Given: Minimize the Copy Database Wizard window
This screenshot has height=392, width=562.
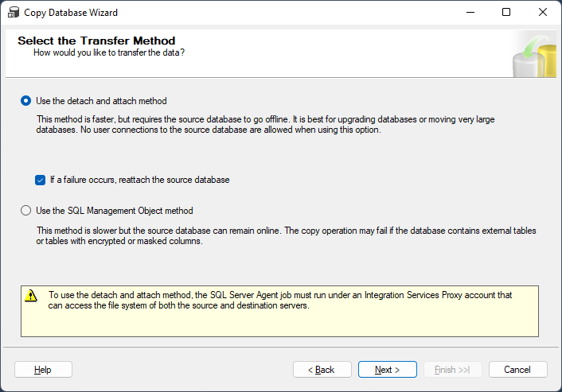Looking at the screenshot, I should coord(470,13).
